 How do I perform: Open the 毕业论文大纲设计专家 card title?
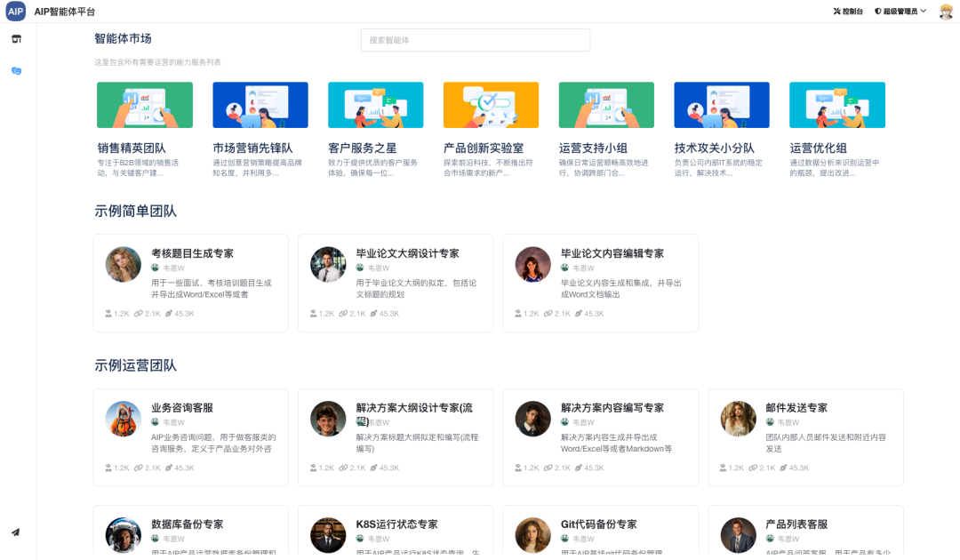pyautogui.click(x=408, y=253)
